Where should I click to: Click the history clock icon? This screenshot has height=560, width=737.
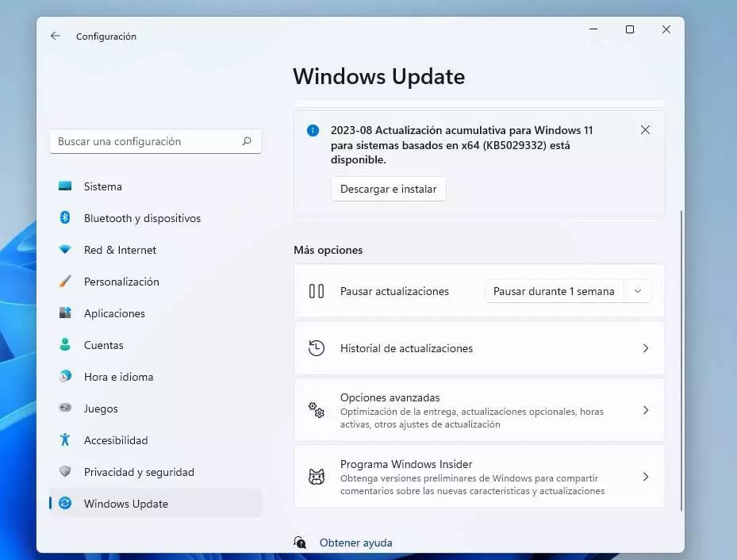click(317, 348)
